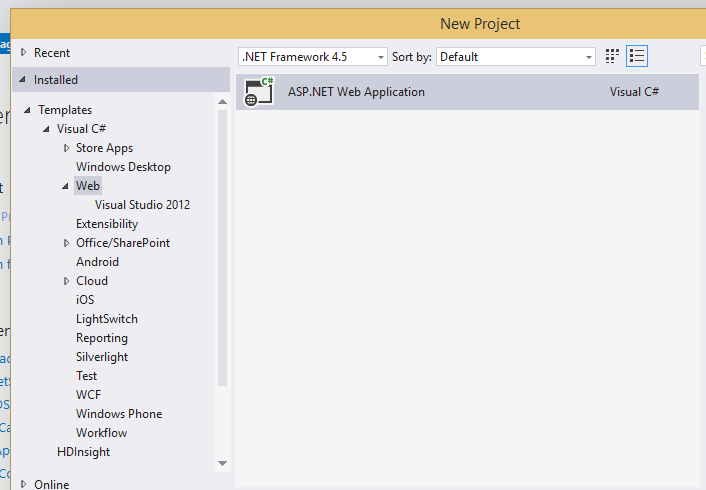Screen dimensions: 706x490
Task: Select the Extensibility category
Action: [107, 224]
